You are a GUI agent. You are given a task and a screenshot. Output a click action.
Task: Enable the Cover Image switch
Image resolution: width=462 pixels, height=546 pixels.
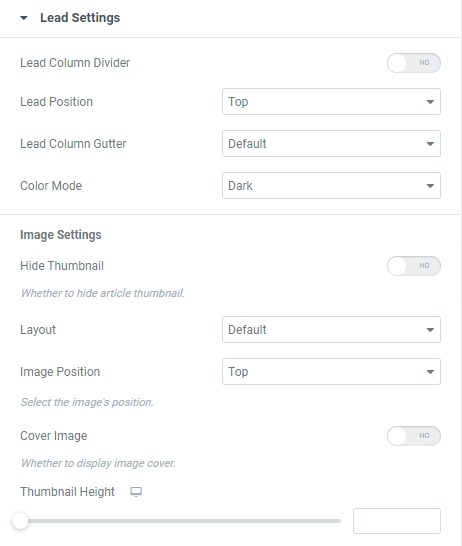click(x=414, y=436)
